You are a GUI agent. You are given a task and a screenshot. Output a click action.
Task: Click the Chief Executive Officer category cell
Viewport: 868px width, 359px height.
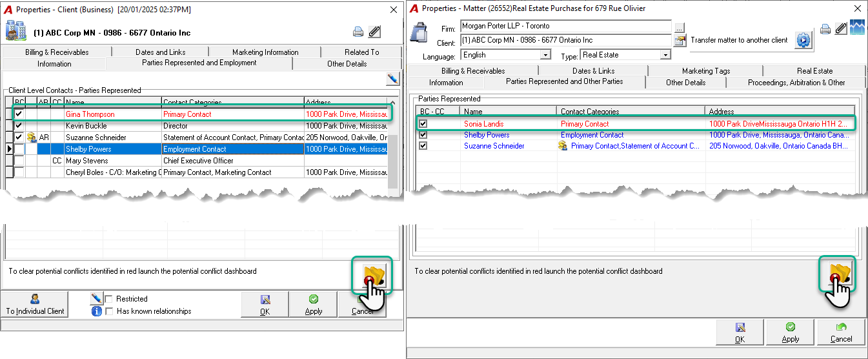(233, 161)
